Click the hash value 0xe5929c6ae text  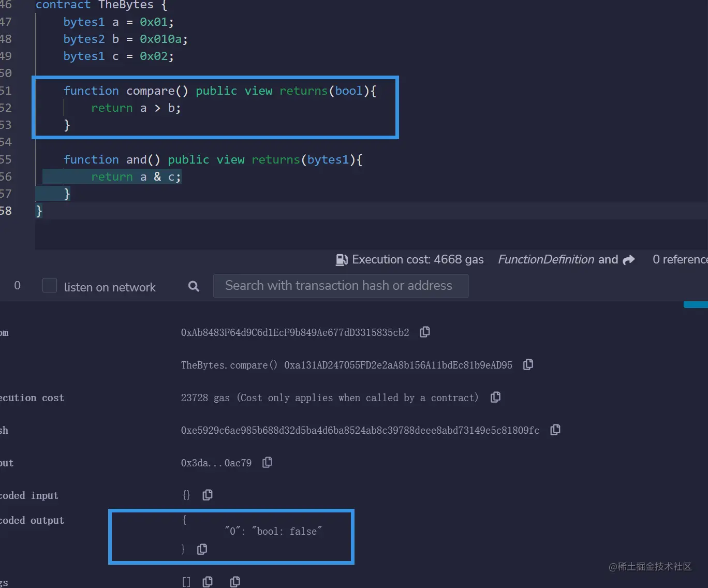point(360,430)
